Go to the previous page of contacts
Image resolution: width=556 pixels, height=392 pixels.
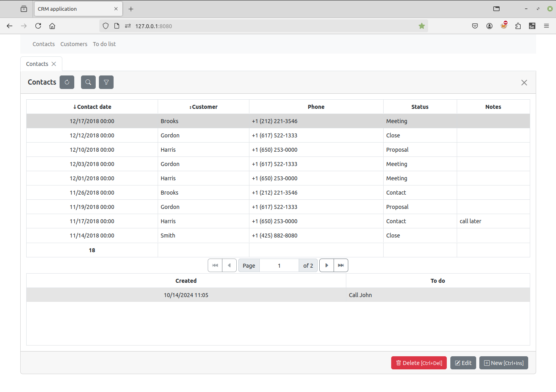(229, 265)
